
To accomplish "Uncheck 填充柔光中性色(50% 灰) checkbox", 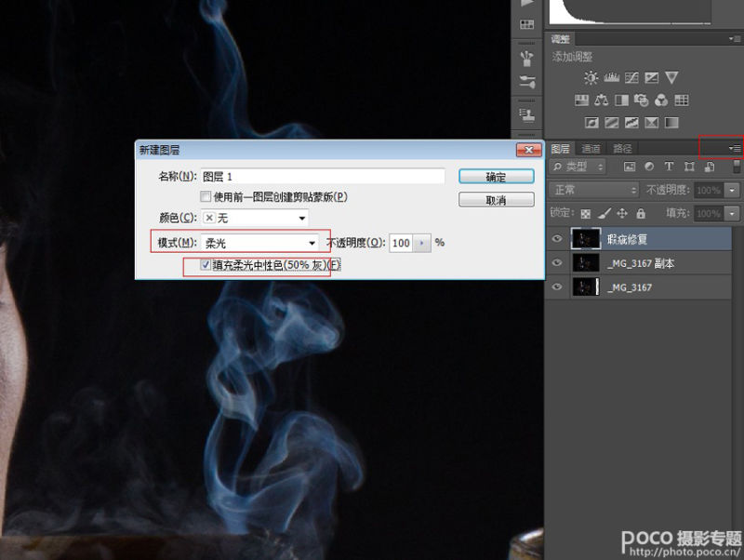I will pos(206,265).
